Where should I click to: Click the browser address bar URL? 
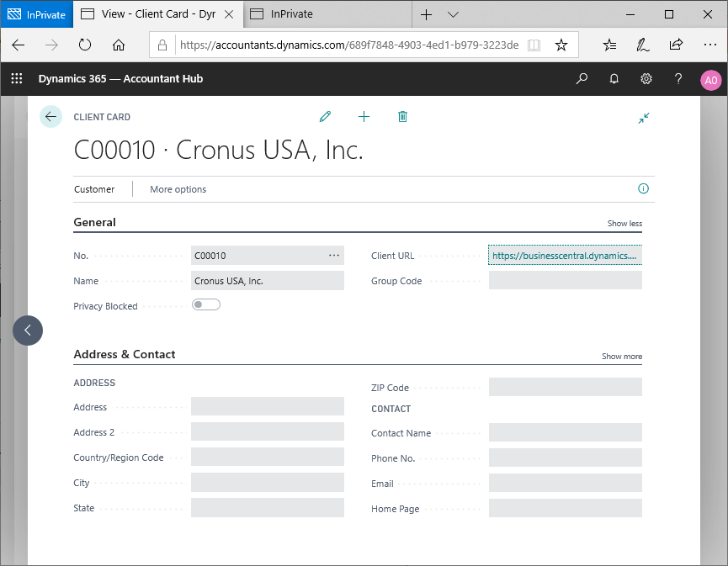coord(349,45)
